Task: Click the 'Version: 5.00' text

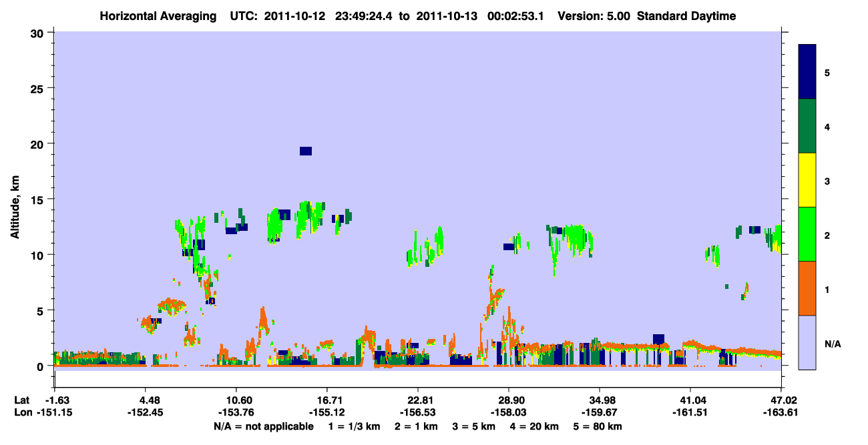Action: click(x=594, y=16)
